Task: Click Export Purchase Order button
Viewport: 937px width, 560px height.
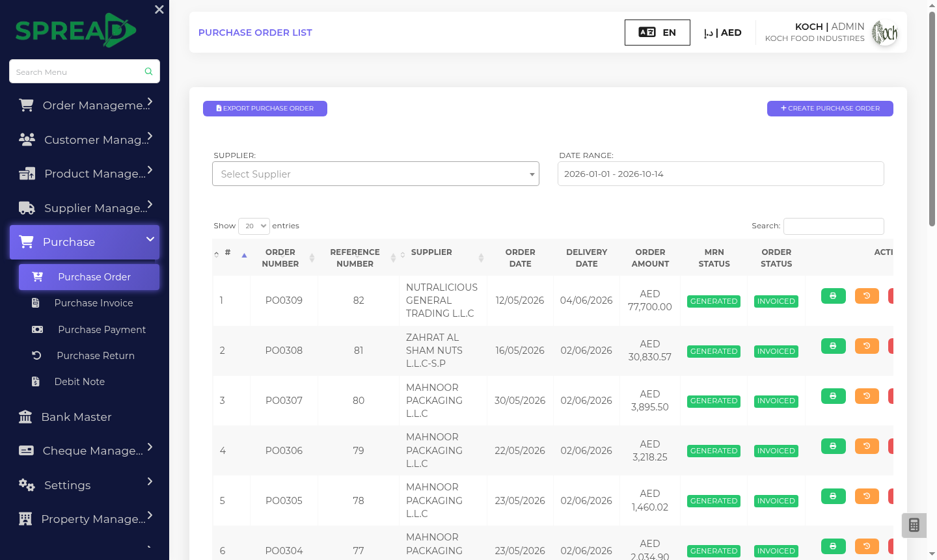Action: point(265,109)
